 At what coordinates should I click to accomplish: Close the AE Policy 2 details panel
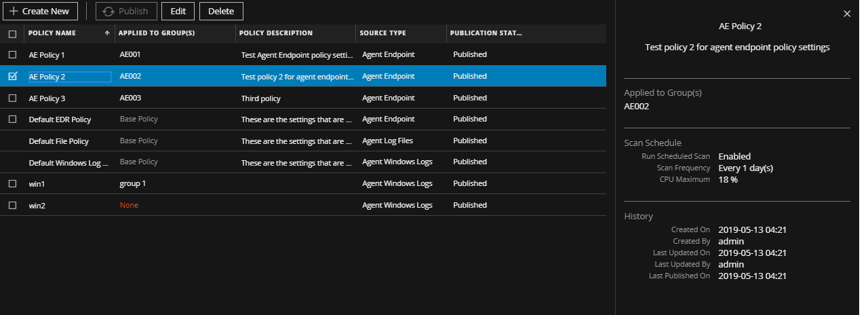[846, 14]
